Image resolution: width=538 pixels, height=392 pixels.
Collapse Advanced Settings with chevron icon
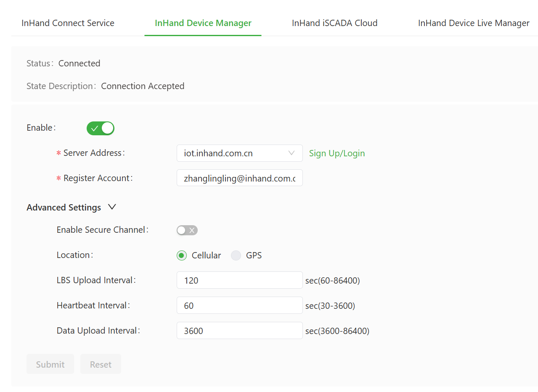[112, 207]
